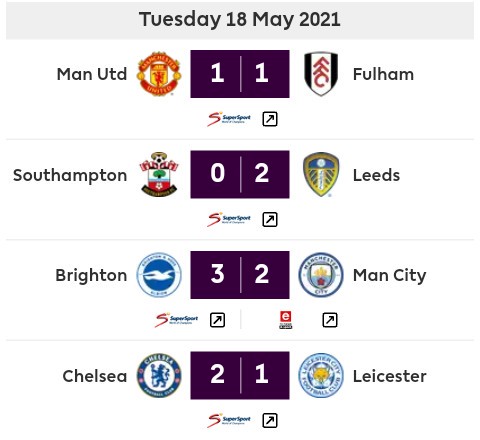Screen dimensions: 480x440
Task: Click the Brighton club crest
Action: coord(159,275)
